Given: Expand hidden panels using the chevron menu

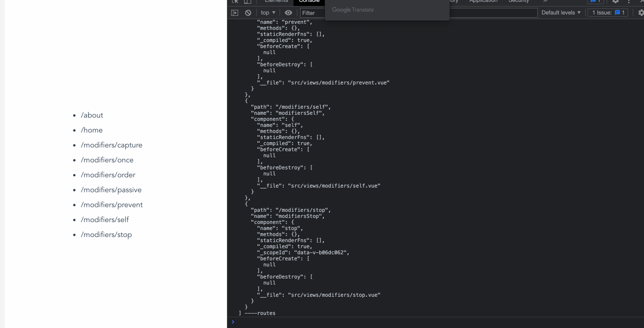Looking at the screenshot, I should (546, 1).
